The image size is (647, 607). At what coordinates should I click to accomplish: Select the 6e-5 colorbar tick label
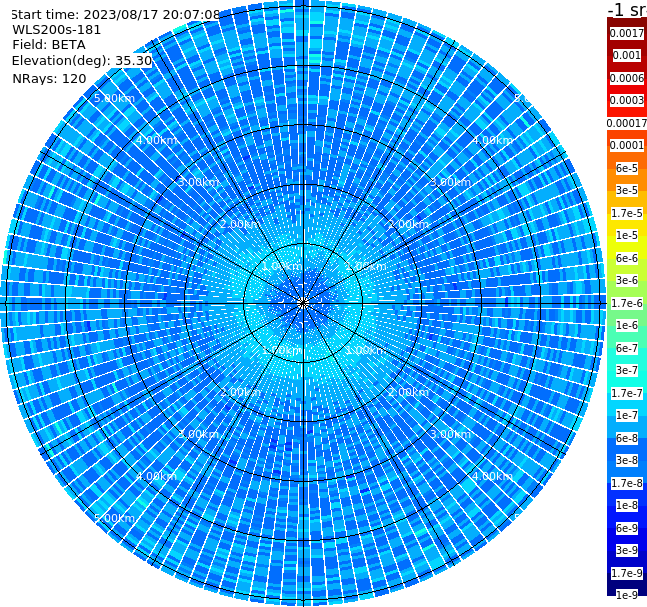coord(627,168)
